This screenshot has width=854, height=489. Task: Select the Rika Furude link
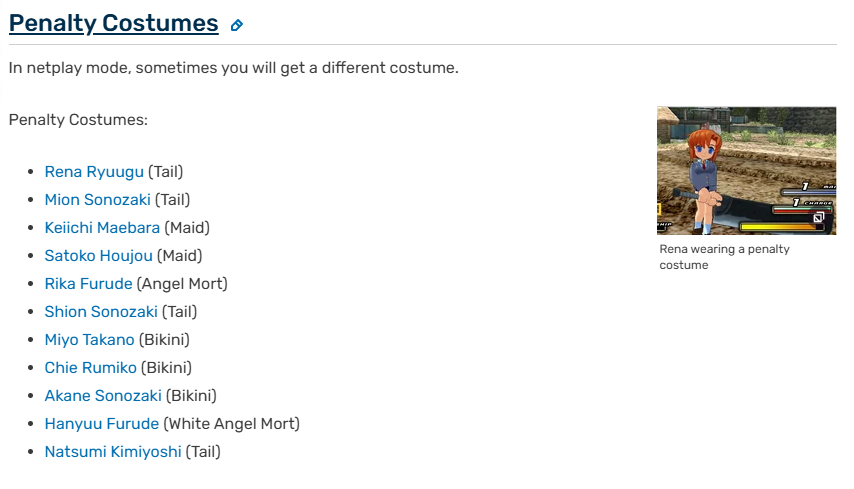tap(88, 284)
